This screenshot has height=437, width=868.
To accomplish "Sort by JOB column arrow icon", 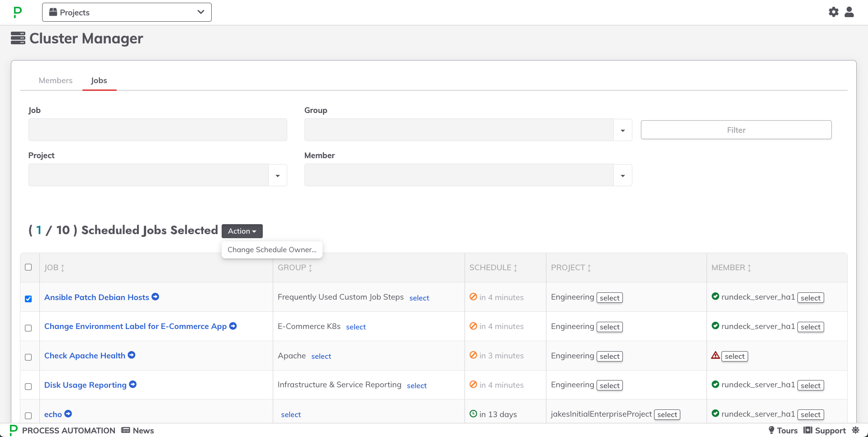I will [62, 268].
